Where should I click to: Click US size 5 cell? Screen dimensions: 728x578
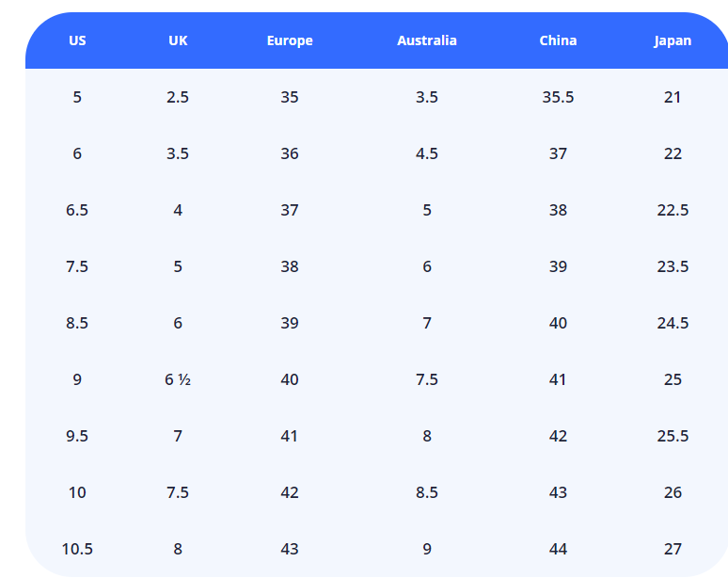coord(77,97)
